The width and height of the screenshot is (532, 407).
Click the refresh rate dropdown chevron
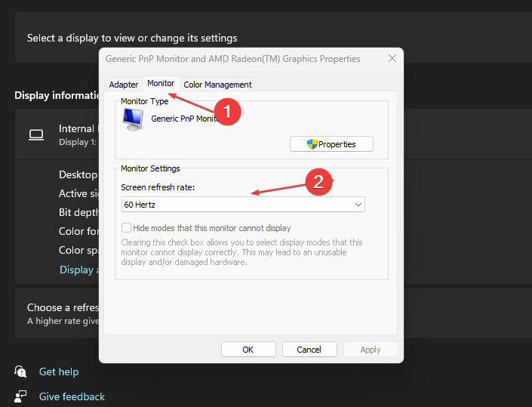click(358, 205)
